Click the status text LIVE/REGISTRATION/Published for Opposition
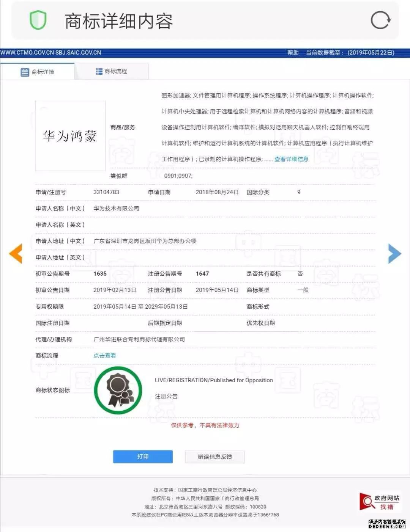This screenshot has height=532, width=410. (214, 380)
